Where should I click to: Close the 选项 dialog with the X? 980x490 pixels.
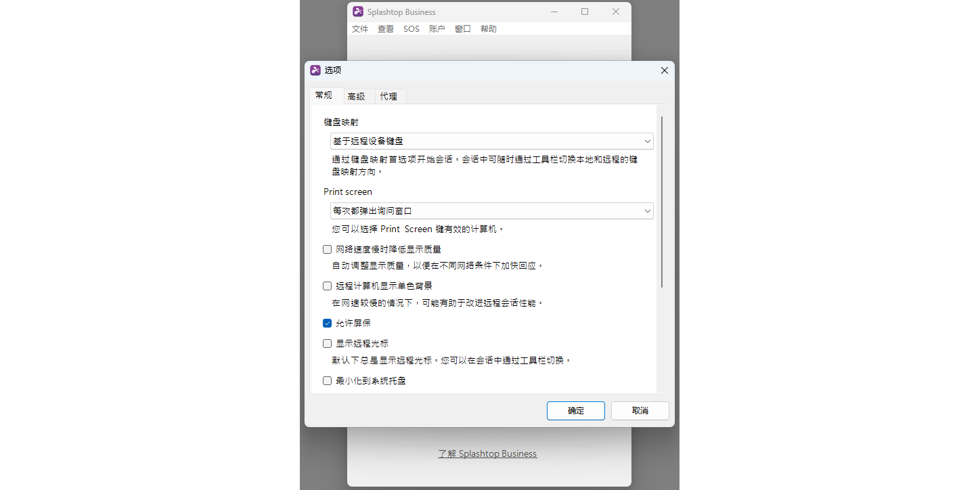click(664, 70)
